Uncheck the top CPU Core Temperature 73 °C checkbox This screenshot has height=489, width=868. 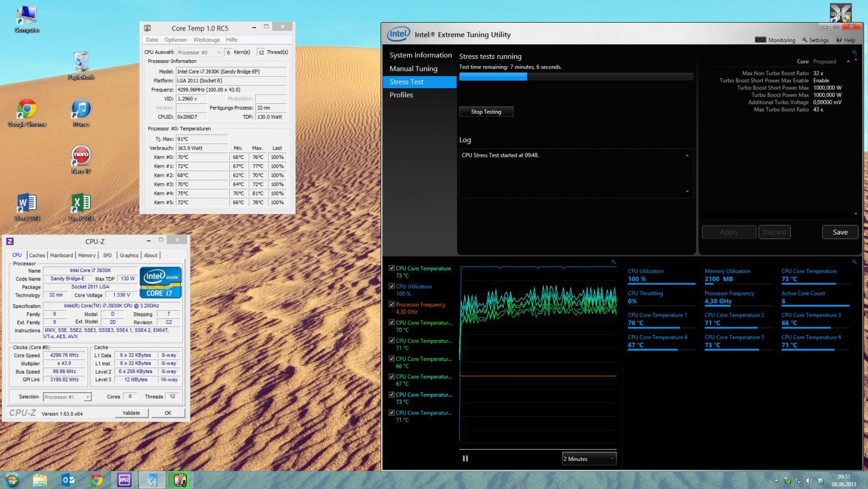392,268
